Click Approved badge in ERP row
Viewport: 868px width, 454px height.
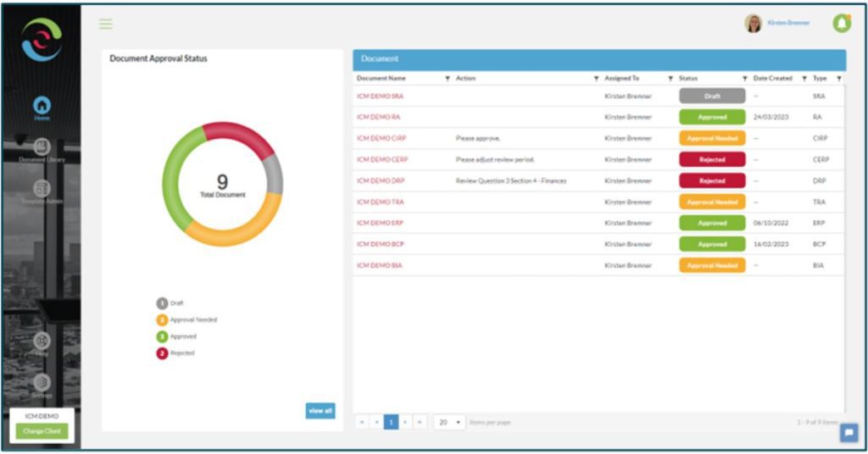point(712,223)
